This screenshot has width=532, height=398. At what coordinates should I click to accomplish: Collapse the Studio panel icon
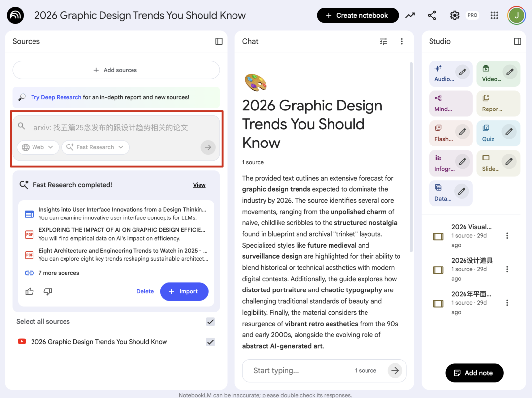[517, 41]
